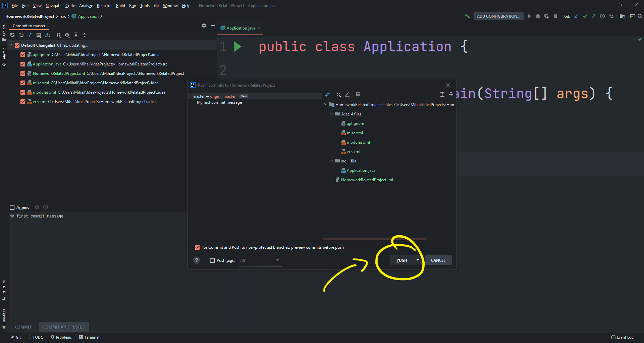The height and width of the screenshot is (343, 644).
Task: Click the Rollback icon in Commit toolbar
Action: pos(21,35)
